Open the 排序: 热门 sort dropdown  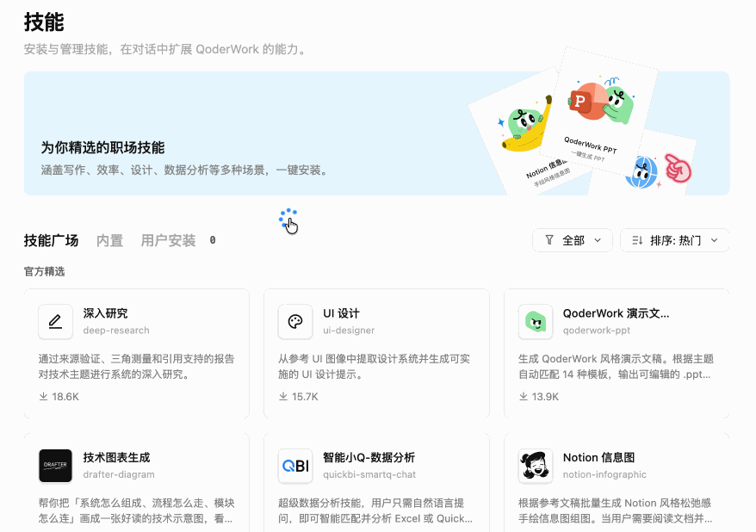[674, 240]
